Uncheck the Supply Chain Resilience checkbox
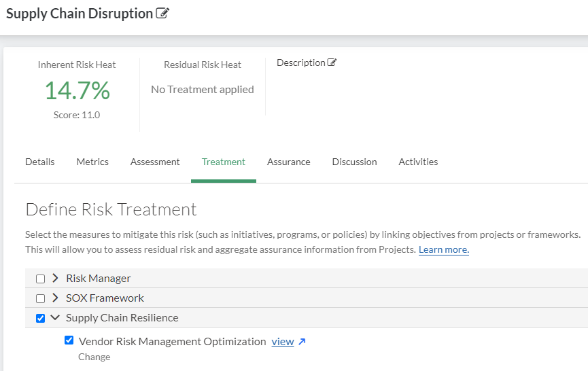 click(x=41, y=318)
